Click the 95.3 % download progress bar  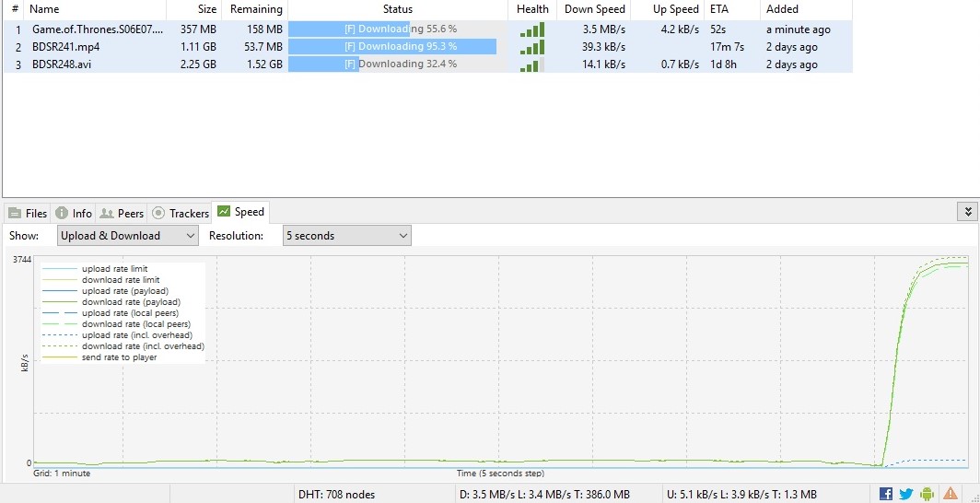[398, 47]
